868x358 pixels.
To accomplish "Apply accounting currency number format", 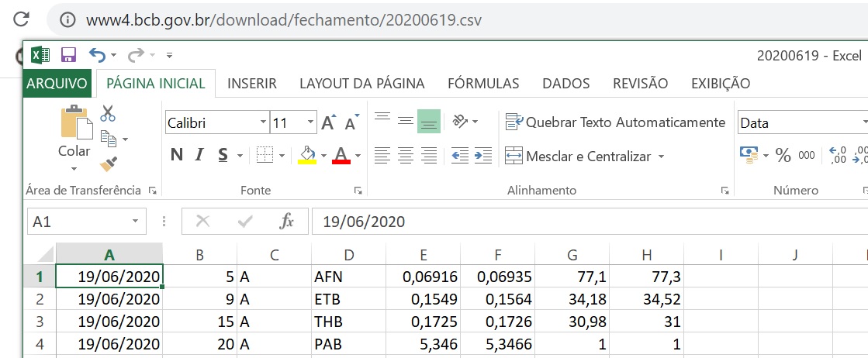I will pos(749,156).
